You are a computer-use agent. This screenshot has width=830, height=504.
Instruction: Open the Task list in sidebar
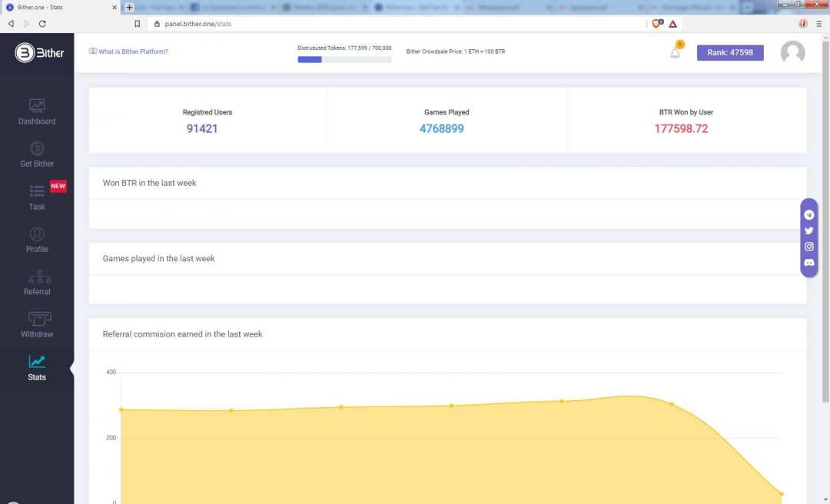tap(37, 191)
